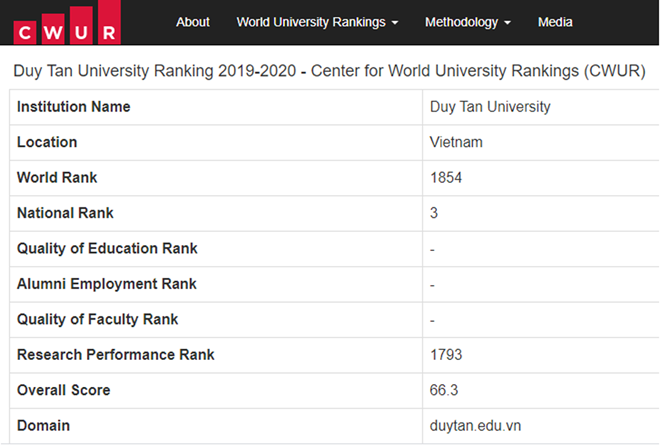Select Research Performance Rank value 1793
The width and height of the screenshot is (660, 447).
point(446,354)
